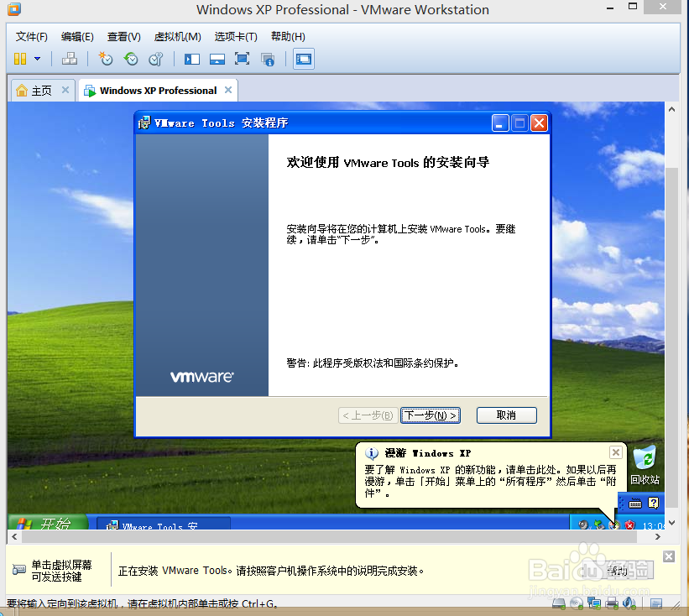
Task: Click the language bar help icon
Action: tap(654, 503)
